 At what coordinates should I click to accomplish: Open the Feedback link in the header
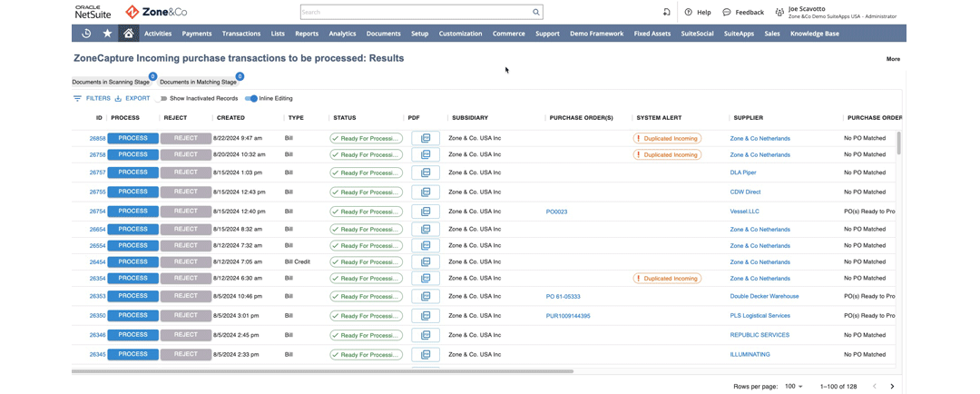click(743, 12)
